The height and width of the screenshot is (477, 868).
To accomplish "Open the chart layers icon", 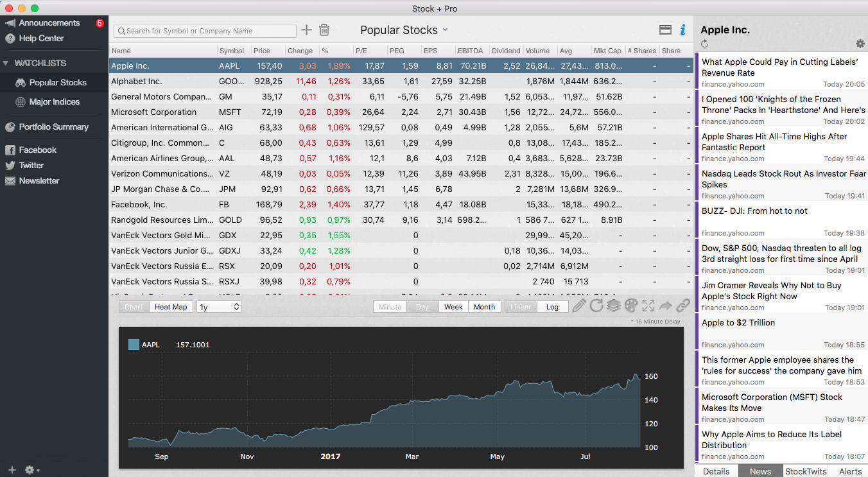I will point(614,306).
